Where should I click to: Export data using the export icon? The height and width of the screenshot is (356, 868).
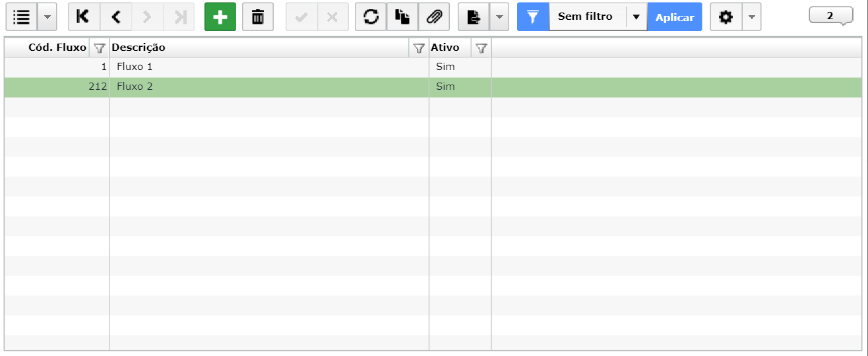(474, 17)
